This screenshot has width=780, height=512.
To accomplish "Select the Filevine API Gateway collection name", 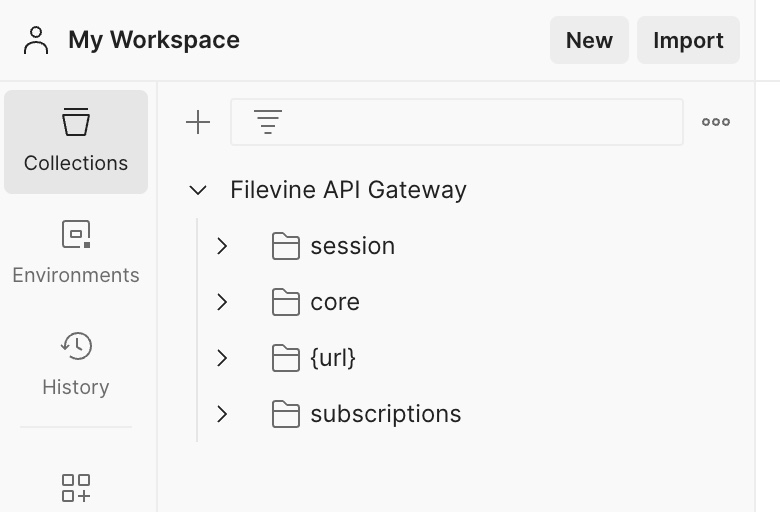I will (348, 190).
